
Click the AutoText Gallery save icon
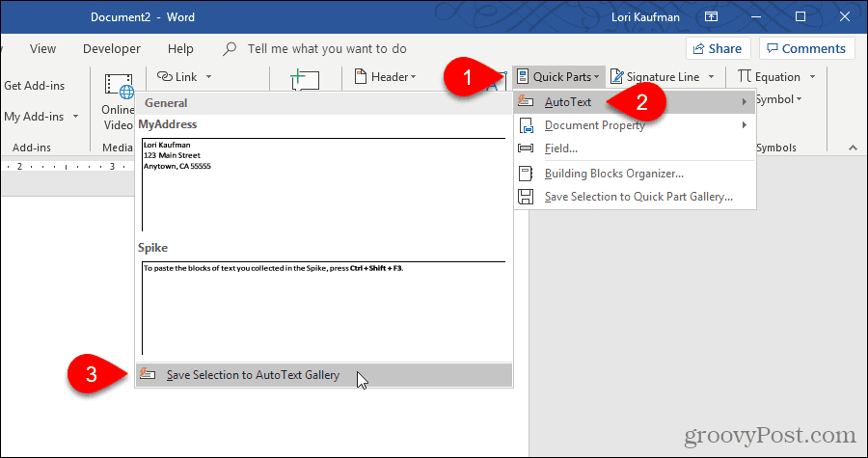click(148, 374)
